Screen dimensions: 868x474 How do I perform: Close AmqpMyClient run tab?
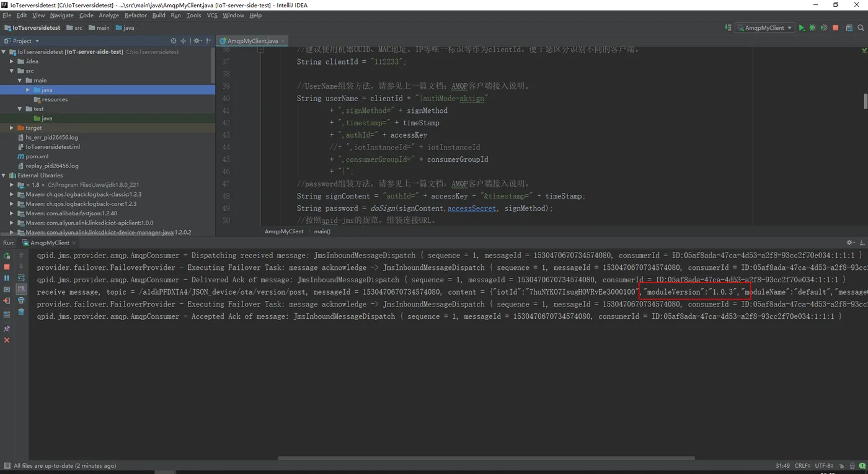(x=74, y=243)
